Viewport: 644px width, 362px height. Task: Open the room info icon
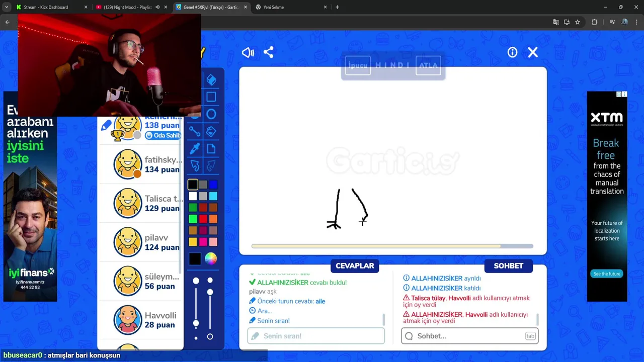(512, 52)
